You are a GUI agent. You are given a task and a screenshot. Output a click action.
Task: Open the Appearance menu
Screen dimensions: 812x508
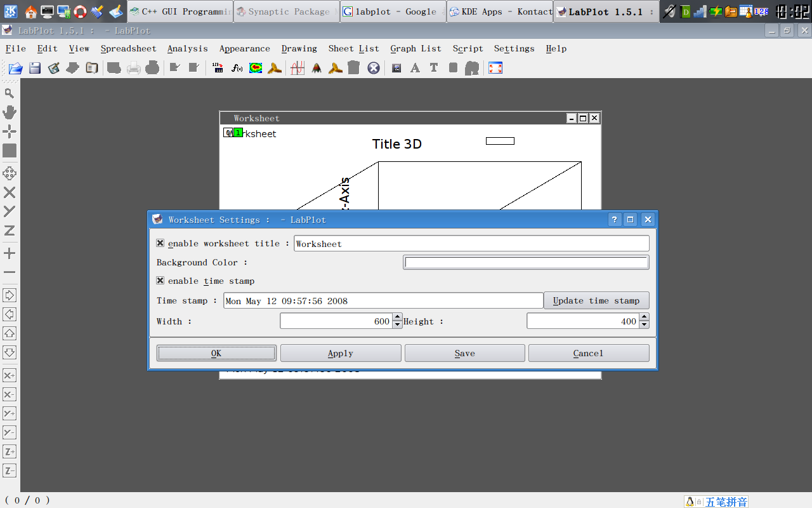pos(244,48)
